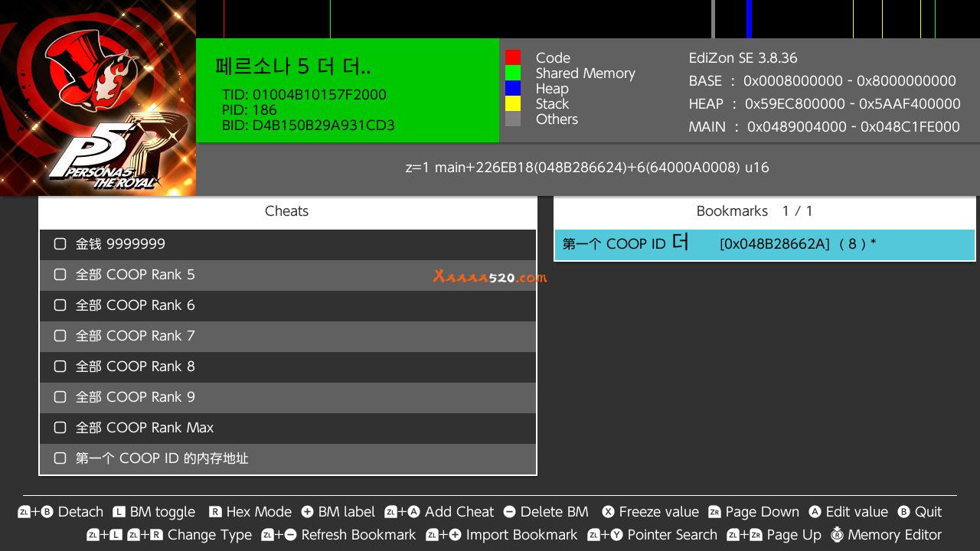Viewport: 980px width, 551px height.
Task: Click the gray Others legend swatch
Action: point(513,119)
